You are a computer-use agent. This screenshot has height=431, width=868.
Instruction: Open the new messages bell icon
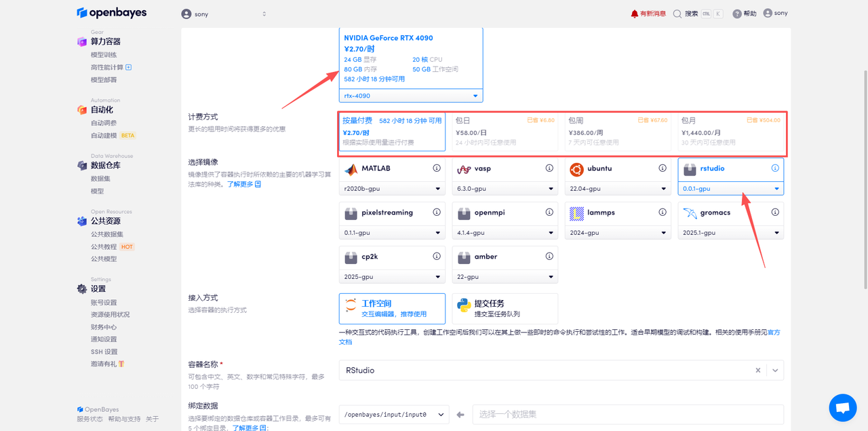[635, 14]
